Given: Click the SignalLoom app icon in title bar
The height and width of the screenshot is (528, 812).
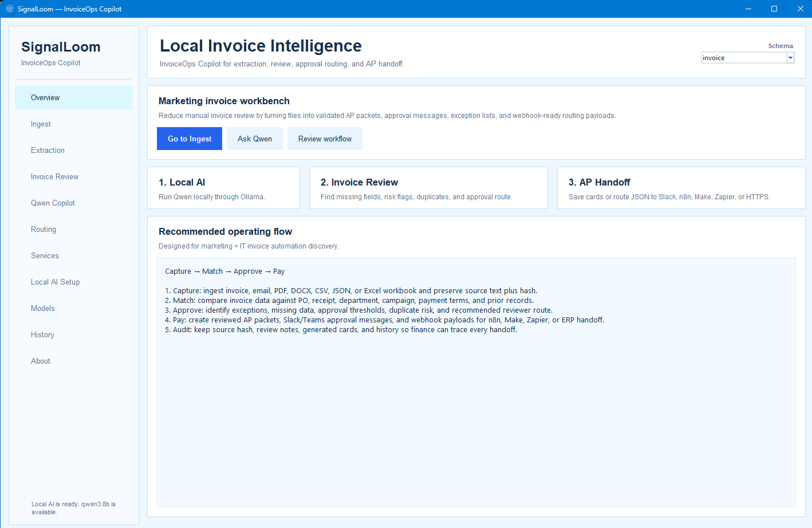Looking at the screenshot, I should pyautogui.click(x=10, y=9).
